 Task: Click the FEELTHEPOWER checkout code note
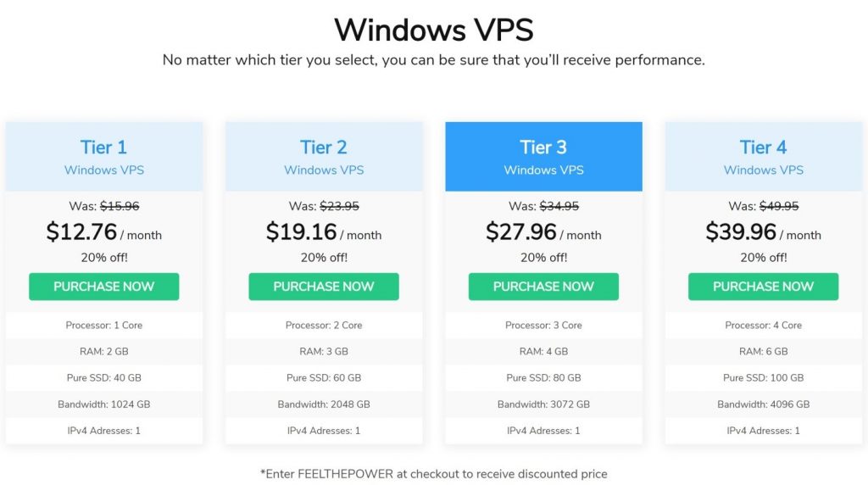coord(434,474)
